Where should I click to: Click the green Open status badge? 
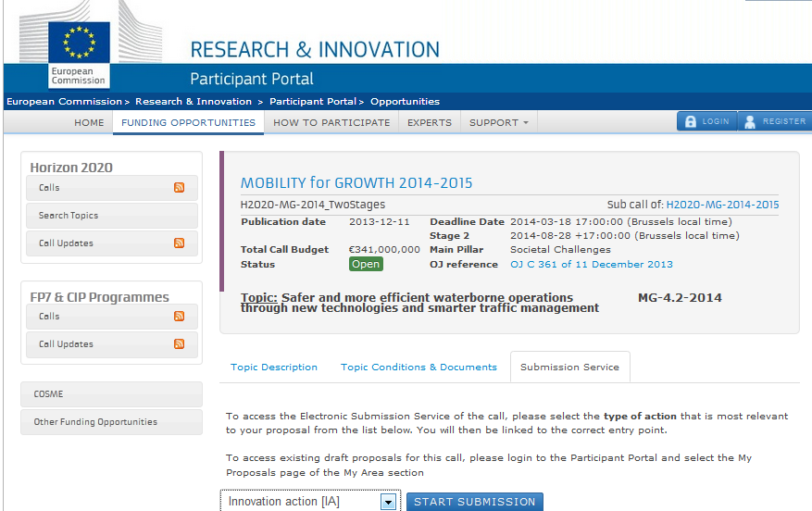[x=366, y=264]
